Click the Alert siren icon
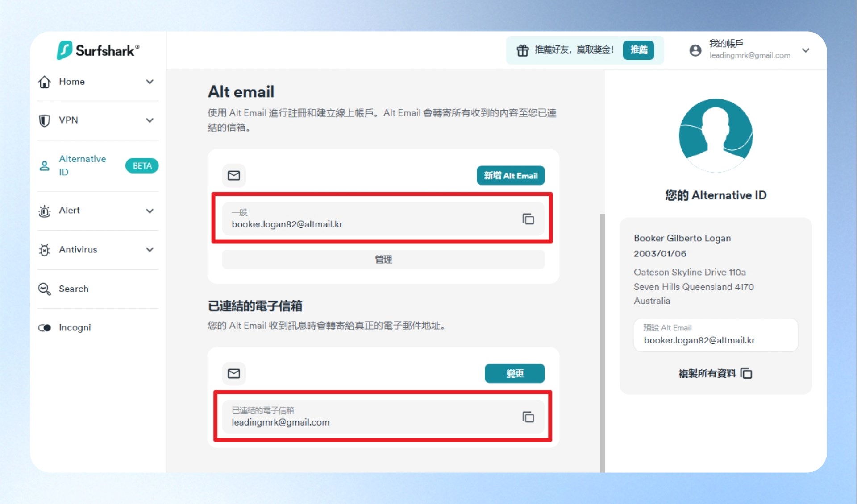Image resolution: width=857 pixels, height=504 pixels. (45, 211)
